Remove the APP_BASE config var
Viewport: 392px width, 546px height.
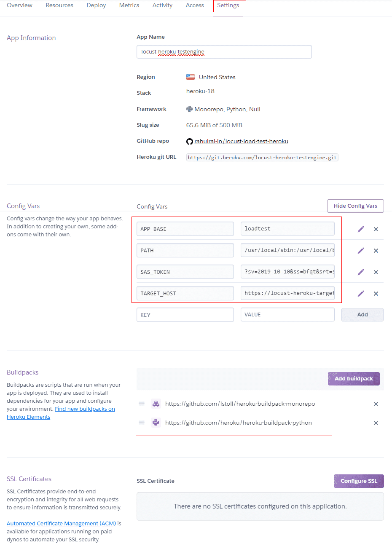click(376, 229)
